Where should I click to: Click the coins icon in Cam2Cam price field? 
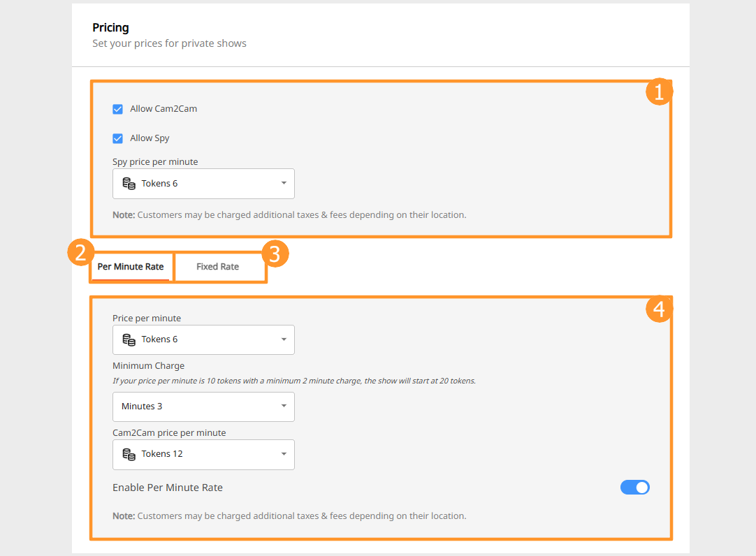click(129, 454)
